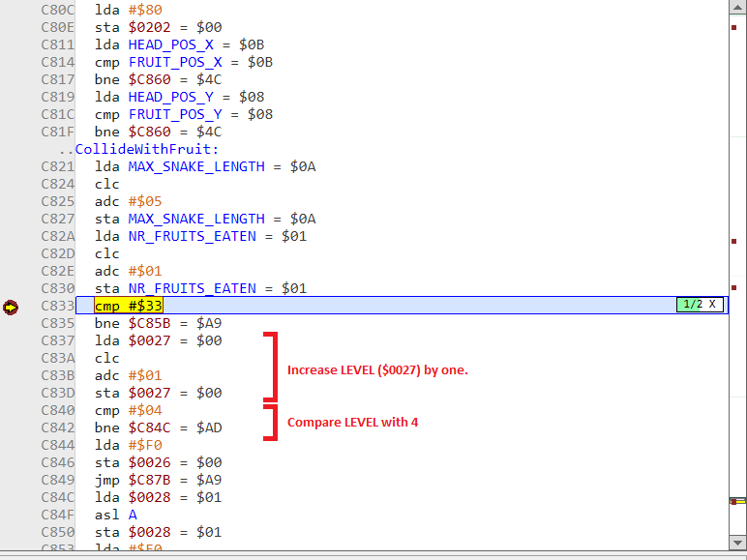Screen dimensions: 747x560
Task: Click address C840 in the margin
Action: coord(58,410)
